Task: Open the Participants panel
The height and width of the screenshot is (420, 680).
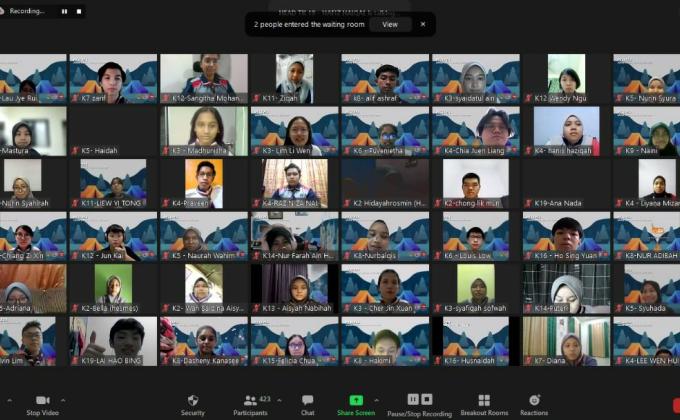Action: 249,402
